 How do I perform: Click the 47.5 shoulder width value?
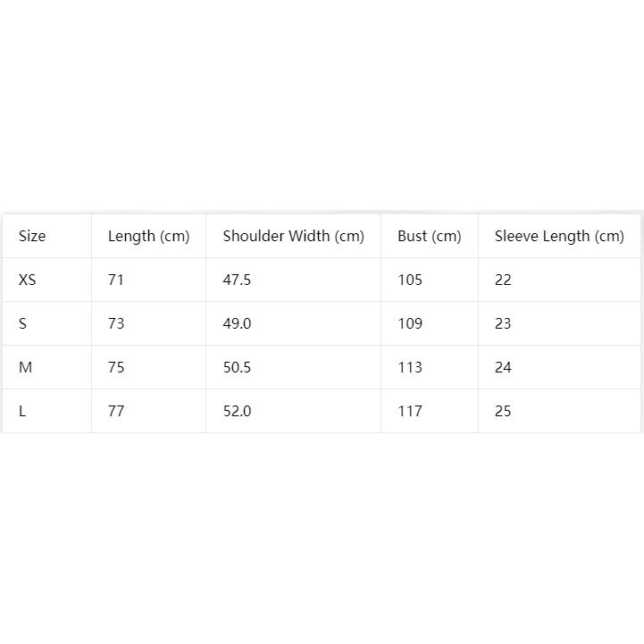point(237,280)
